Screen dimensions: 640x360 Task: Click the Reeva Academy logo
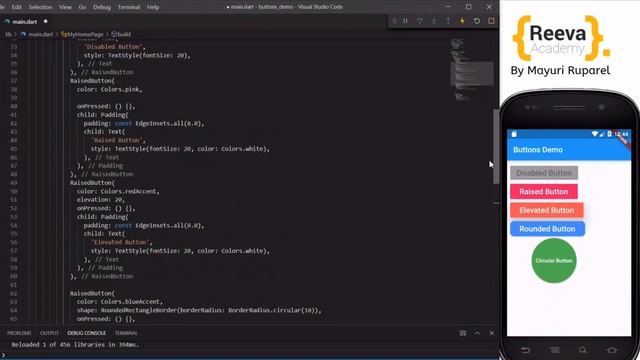tap(561, 38)
